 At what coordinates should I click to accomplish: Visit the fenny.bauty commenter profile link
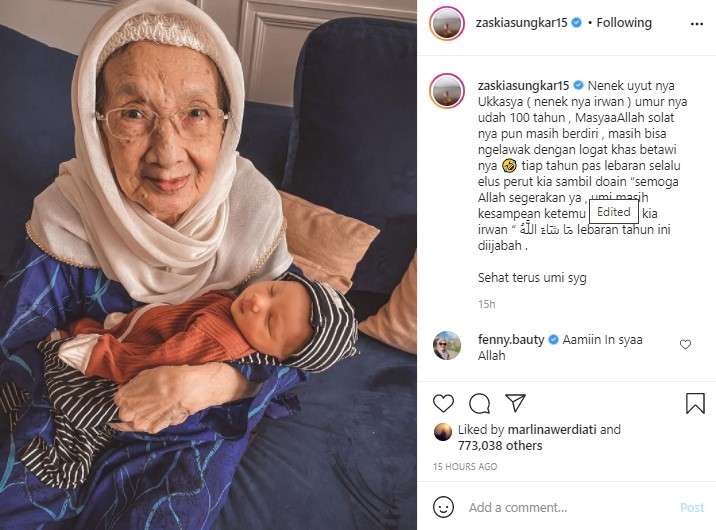(x=511, y=340)
